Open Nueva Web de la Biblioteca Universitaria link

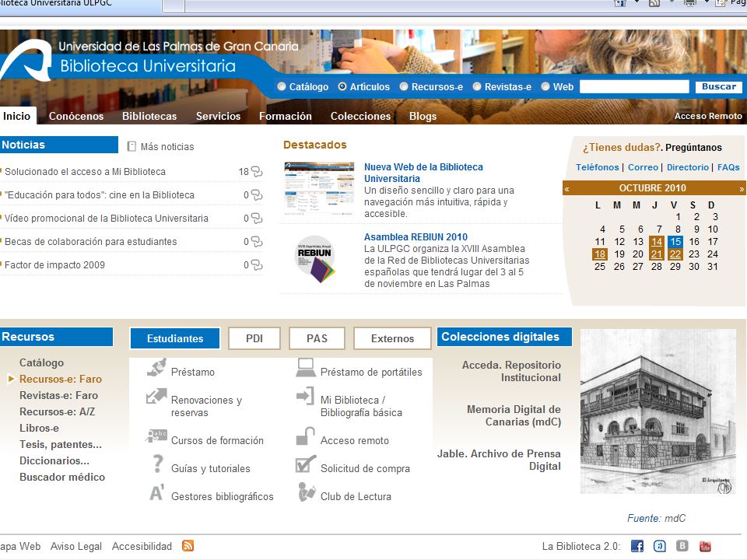pyautogui.click(x=423, y=173)
